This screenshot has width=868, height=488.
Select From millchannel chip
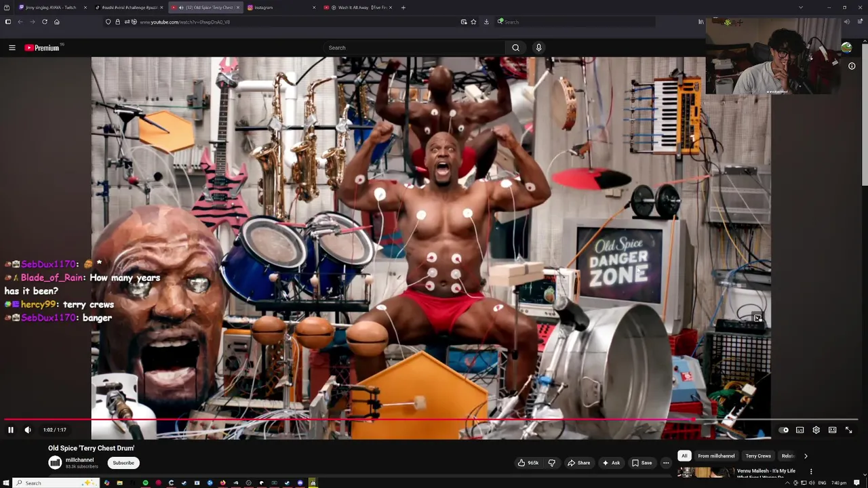(x=716, y=456)
